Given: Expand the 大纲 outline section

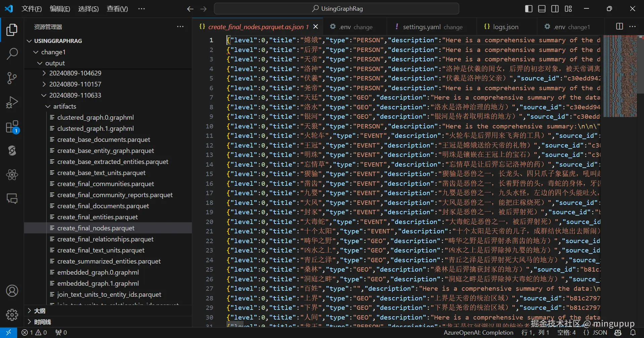Looking at the screenshot, I should click(x=108, y=311).
